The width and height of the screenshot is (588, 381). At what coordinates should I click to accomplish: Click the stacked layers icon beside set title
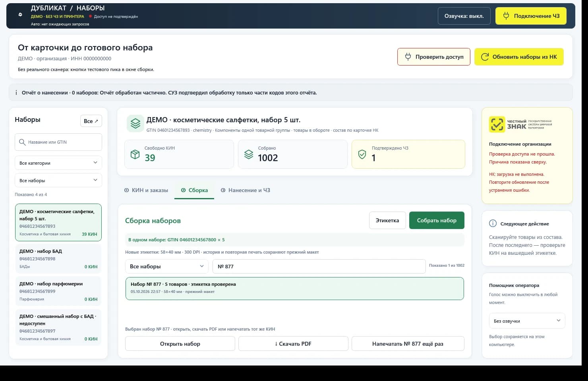click(135, 123)
